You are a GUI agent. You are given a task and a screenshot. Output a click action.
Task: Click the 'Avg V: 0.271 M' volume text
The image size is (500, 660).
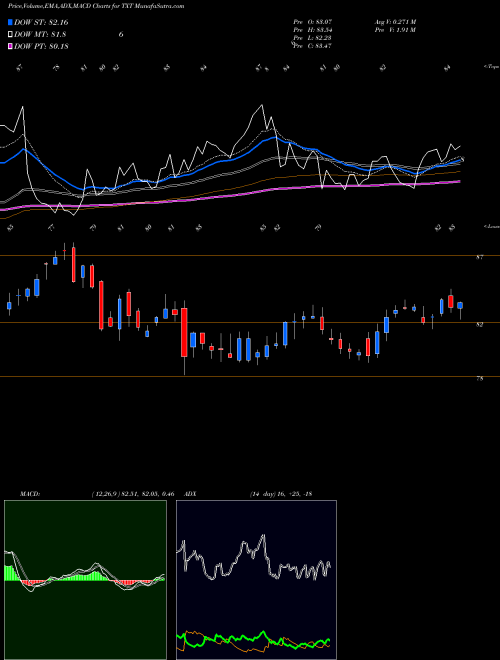(x=396, y=21)
